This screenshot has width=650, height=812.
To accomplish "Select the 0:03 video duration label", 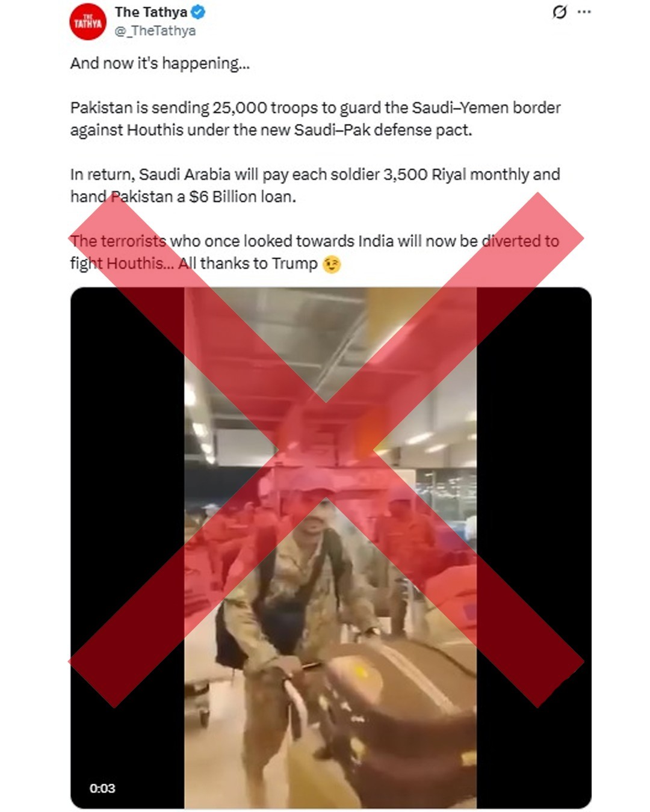I will [x=102, y=788].
